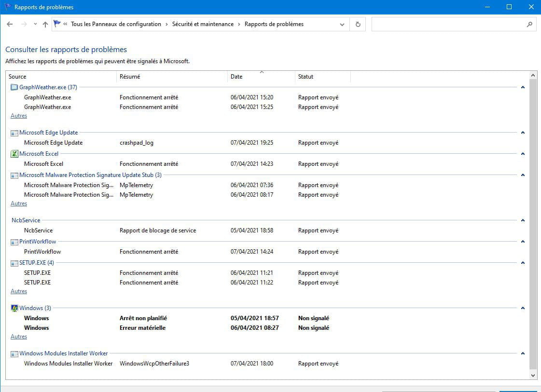This screenshot has width=541, height=392.
Task: Click scrollbar down arrow in report list
Action: [x=533, y=376]
